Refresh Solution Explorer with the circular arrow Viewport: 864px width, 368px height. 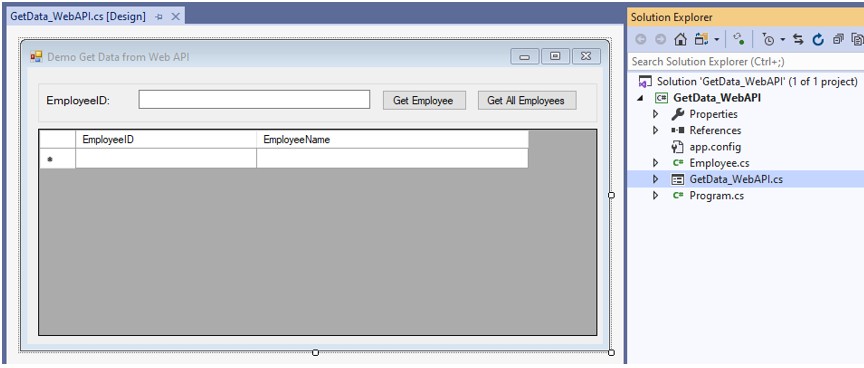[818, 39]
